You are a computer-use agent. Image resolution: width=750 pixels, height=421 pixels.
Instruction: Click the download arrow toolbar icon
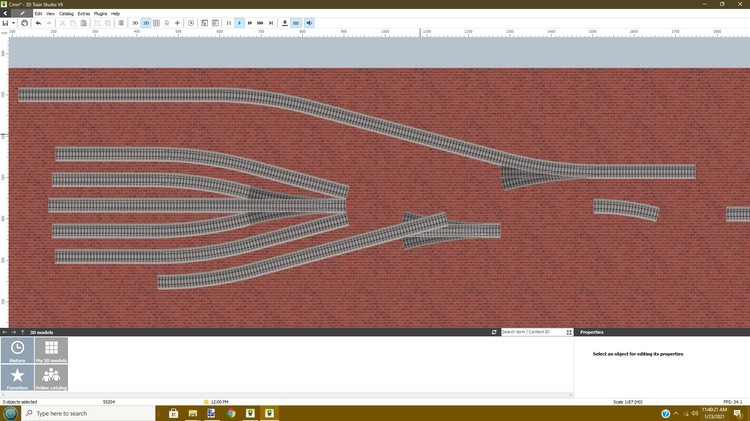click(285, 23)
